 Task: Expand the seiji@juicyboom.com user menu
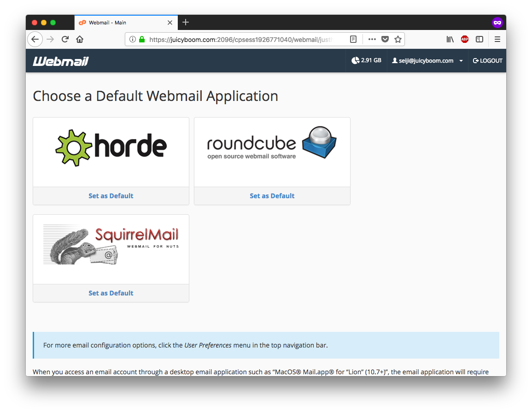click(x=427, y=60)
